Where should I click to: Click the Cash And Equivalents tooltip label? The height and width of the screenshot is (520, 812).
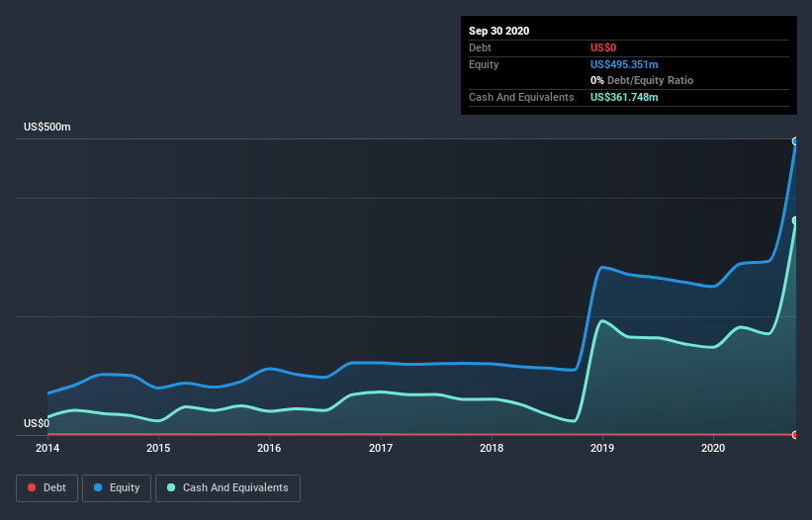521,97
